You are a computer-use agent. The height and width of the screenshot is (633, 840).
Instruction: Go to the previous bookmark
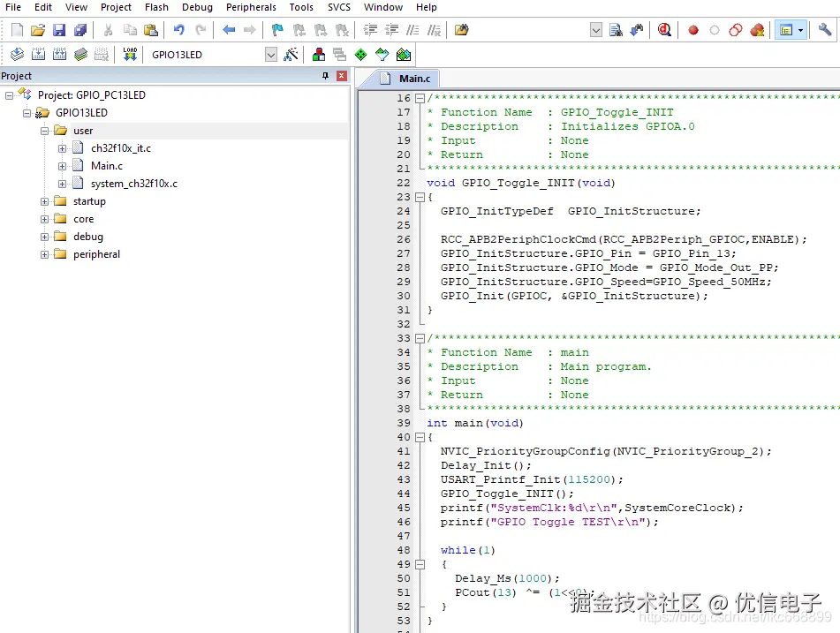(299, 30)
